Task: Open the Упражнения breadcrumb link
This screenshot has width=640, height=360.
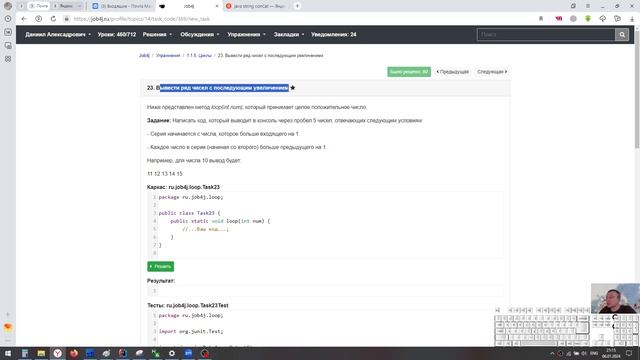Action: 168,56
